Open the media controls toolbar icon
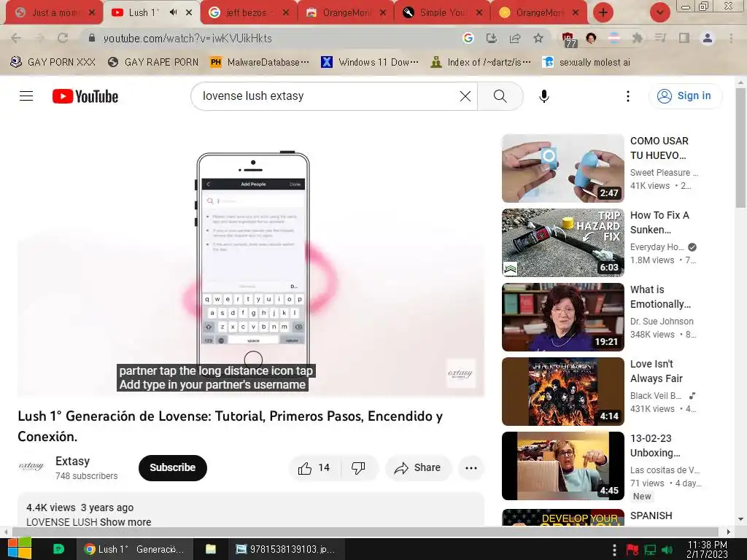 pos(660,38)
